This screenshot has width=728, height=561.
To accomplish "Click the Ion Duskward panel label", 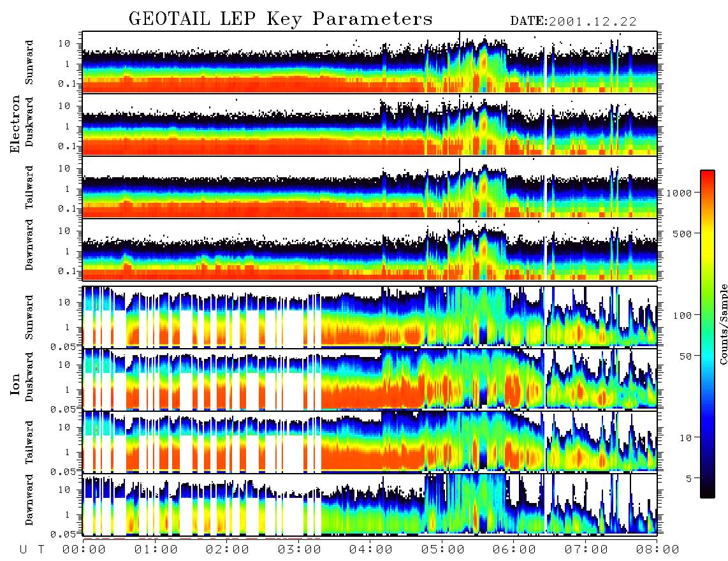I will coord(29,377).
